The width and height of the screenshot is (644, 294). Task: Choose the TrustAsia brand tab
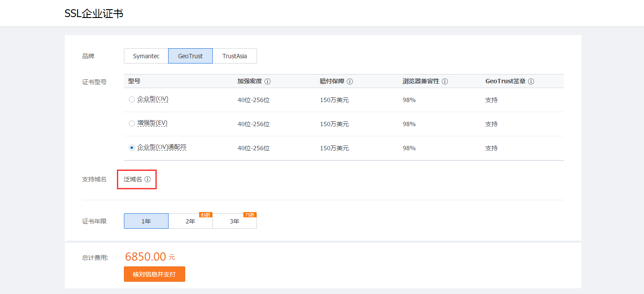coord(235,56)
